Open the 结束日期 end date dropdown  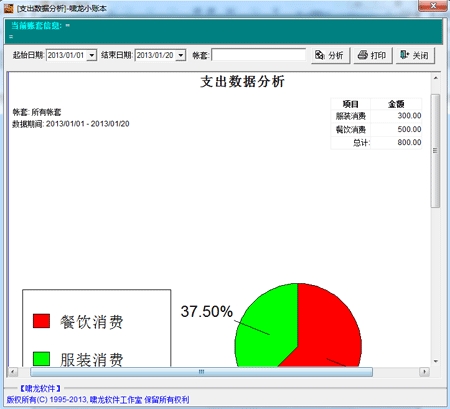(x=181, y=55)
